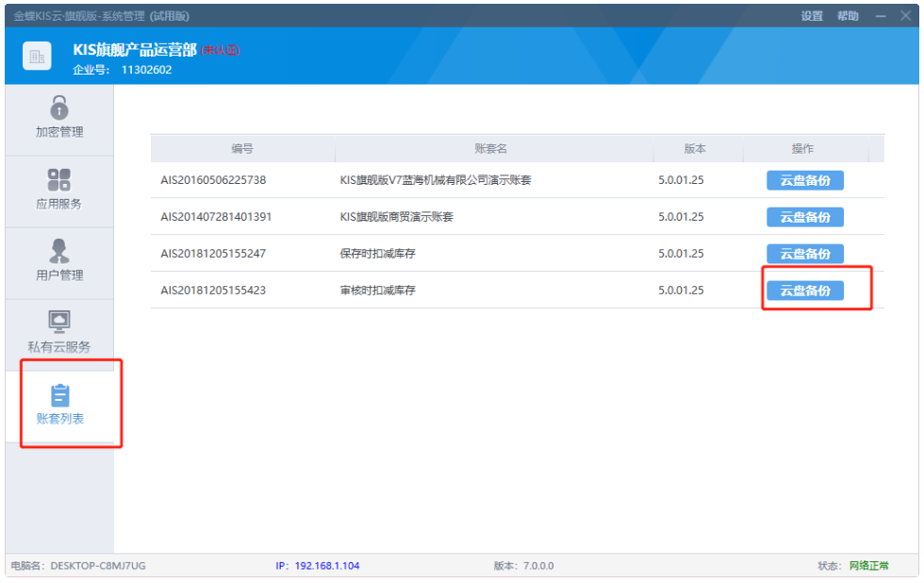This screenshot has width=924, height=583.
Task: Click the IP address 192.168.1.104
Action: coord(326,566)
